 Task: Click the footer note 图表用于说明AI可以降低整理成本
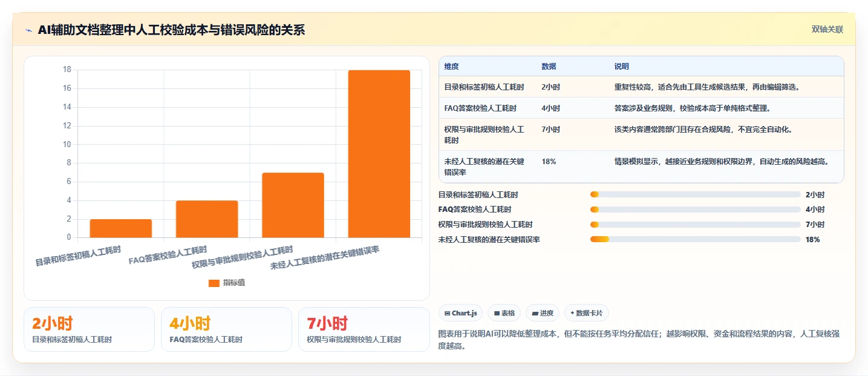pyautogui.click(x=638, y=340)
